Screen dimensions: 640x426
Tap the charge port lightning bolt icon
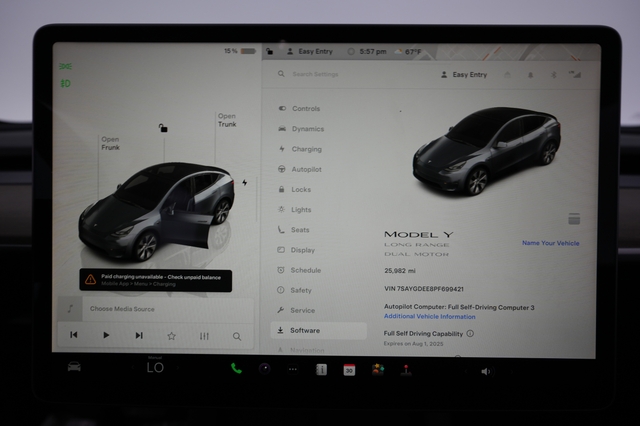click(244, 182)
